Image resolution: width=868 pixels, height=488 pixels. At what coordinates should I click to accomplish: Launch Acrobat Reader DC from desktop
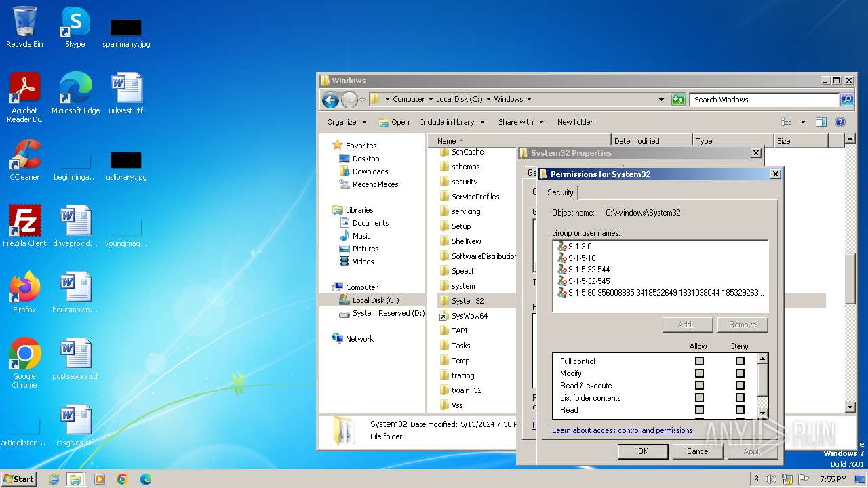click(24, 88)
